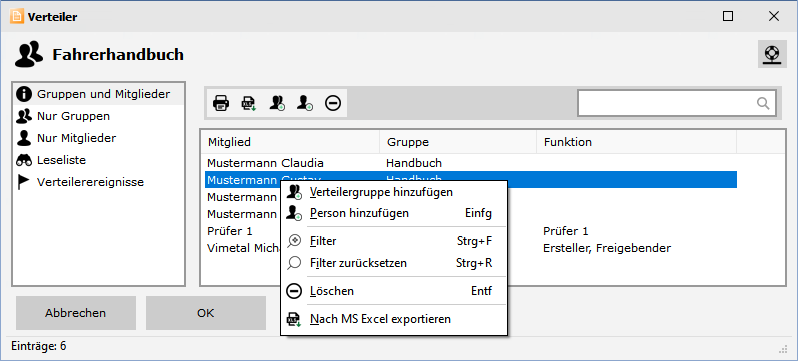Click the search magnifier icon
The height and width of the screenshot is (361, 798).
click(763, 103)
